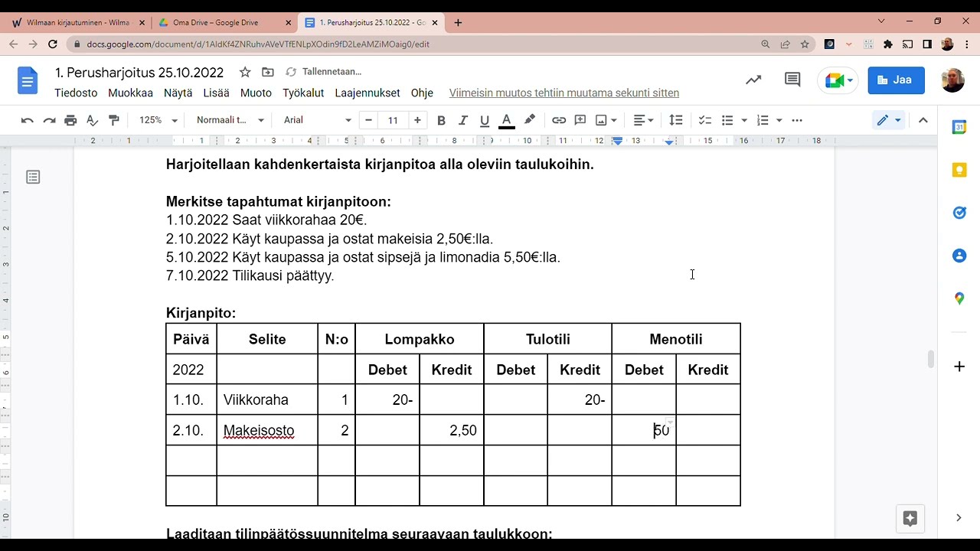
Task: Apply numbered list
Action: pos(763,120)
